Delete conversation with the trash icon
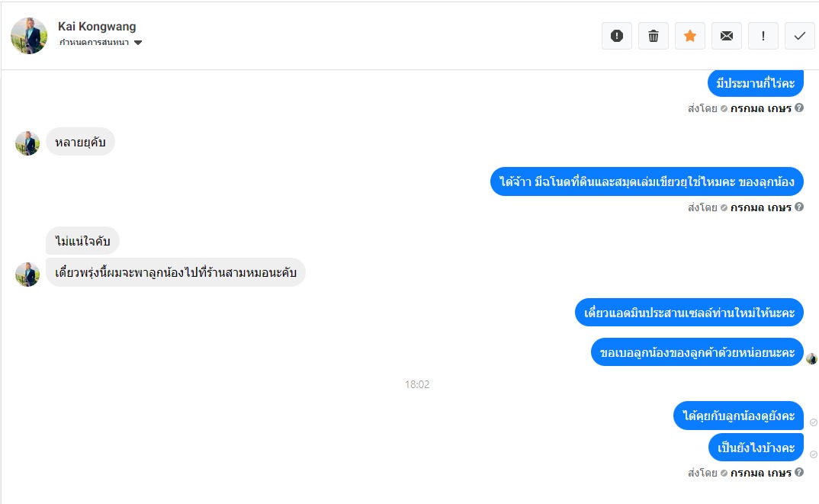 point(654,36)
